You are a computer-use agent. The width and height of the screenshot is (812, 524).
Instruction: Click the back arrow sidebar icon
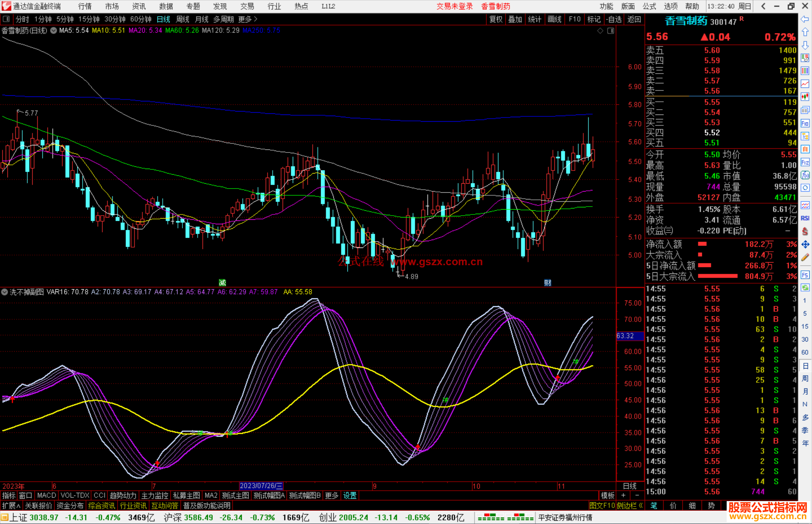point(805,19)
